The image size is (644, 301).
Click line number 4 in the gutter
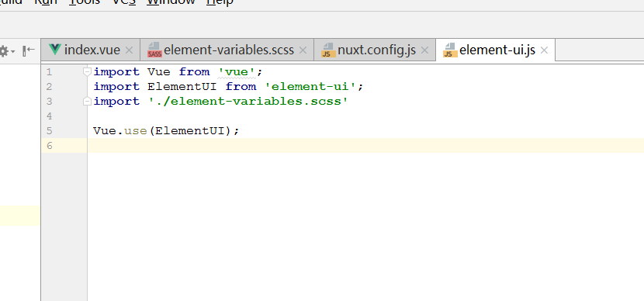click(x=50, y=116)
